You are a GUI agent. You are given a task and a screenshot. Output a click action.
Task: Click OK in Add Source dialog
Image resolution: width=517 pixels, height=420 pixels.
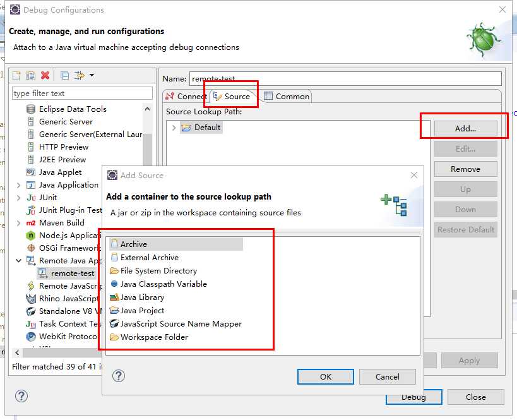[x=326, y=377]
